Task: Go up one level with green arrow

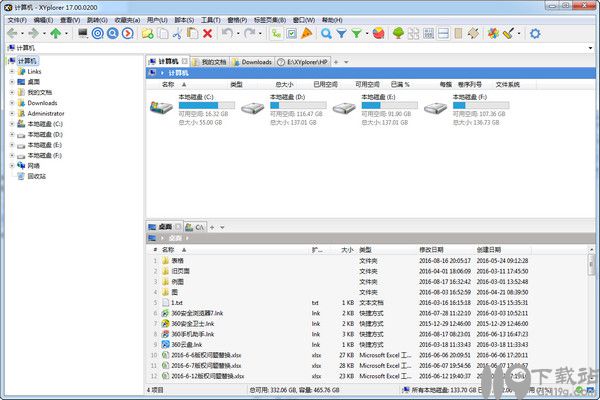Action: 56,34
